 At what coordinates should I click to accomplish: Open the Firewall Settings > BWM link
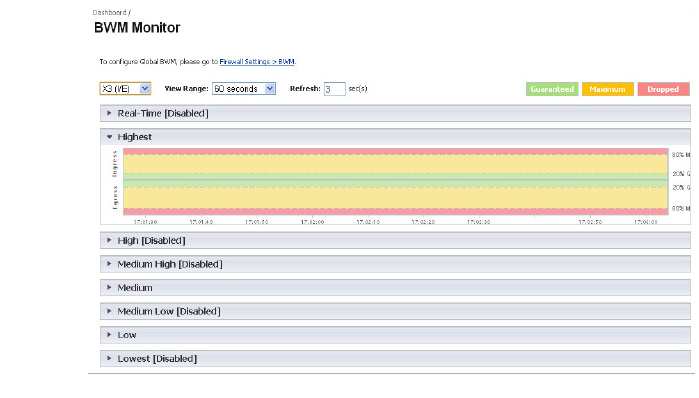pos(257,62)
